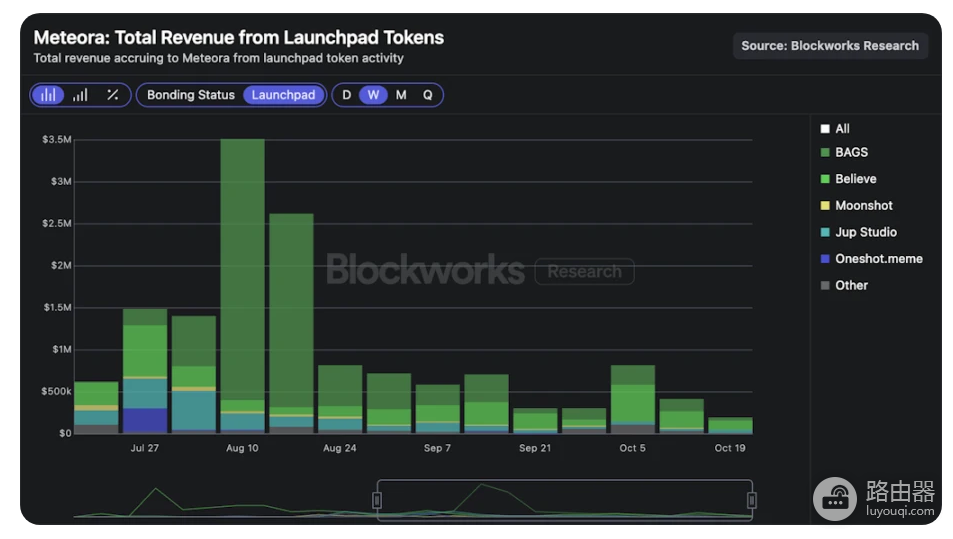
Task: Click the Sep 7 axis label
Action: click(438, 448)
